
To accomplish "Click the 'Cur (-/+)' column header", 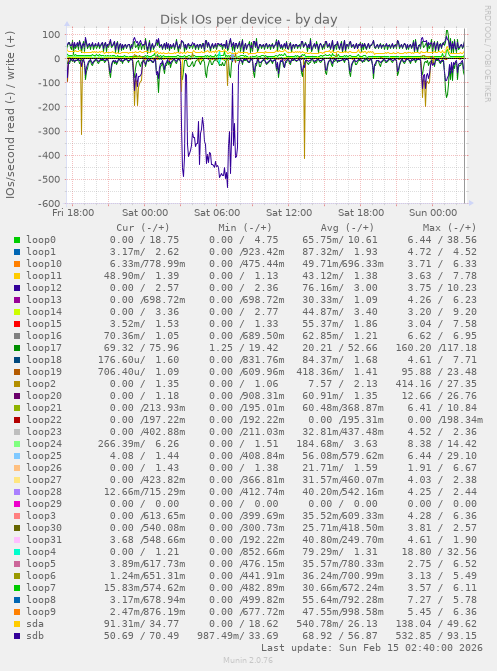I will 143,228.
